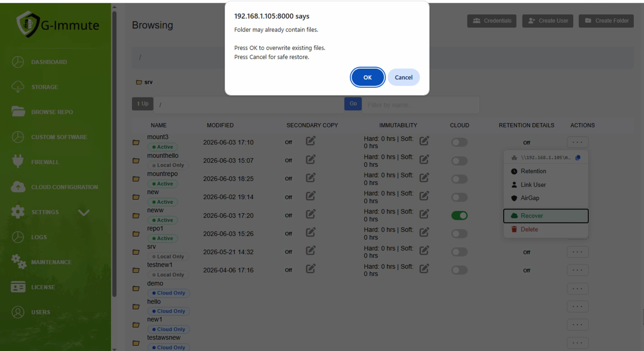The height and width of the screenshot is (351, 644).
Task: Open Users profile icon in sidebar
Action: click(18, 312)
